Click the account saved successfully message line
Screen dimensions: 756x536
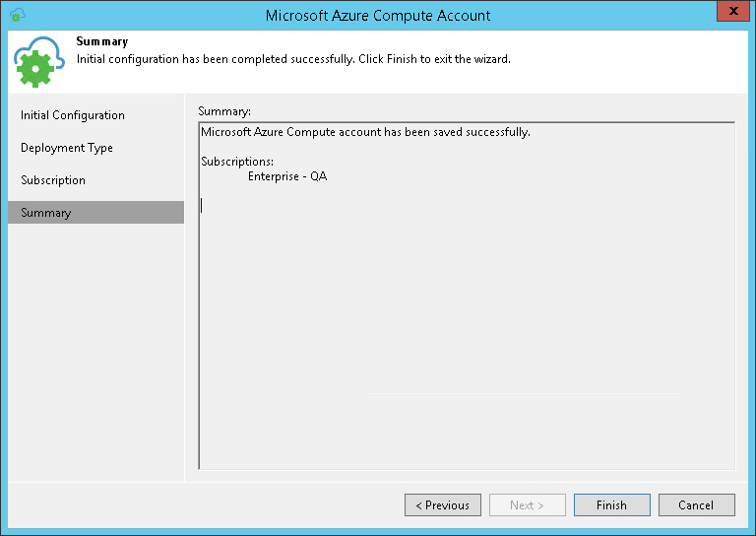pos(365,132)
